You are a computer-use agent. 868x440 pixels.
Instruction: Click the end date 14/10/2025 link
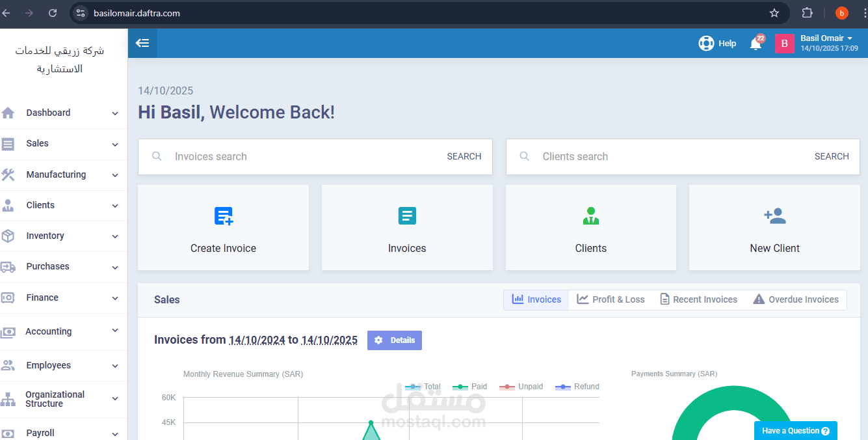coord(329,340)
